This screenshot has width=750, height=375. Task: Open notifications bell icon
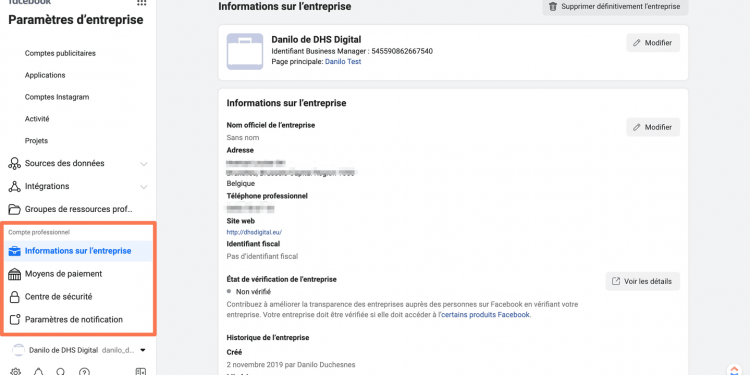[38, 372]
